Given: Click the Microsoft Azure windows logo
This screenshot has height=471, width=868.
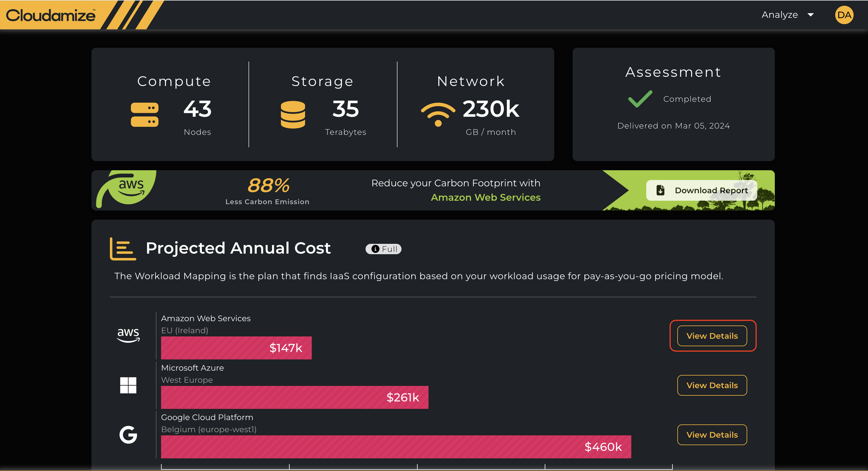Looking at the screenshot, I should click(x=128, y=385).
